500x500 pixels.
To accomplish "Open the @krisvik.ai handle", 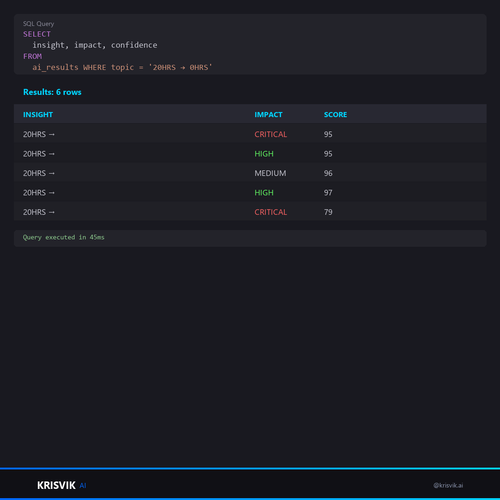I will point(448,485).
